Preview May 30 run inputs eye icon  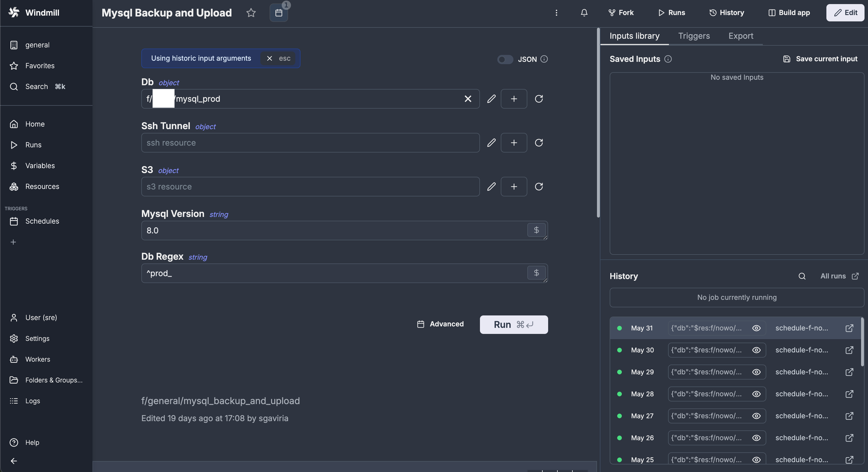[756, 350]
